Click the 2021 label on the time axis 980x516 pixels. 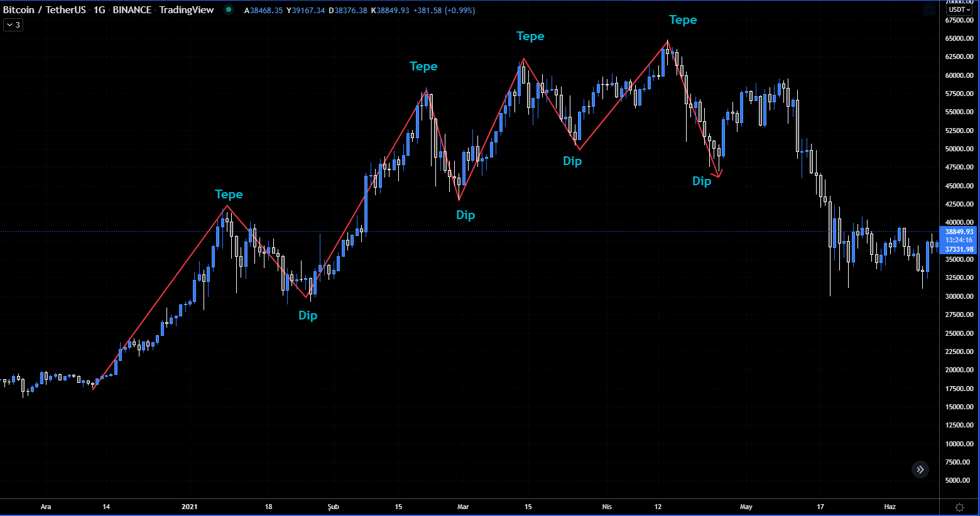(x=189, y=507)
